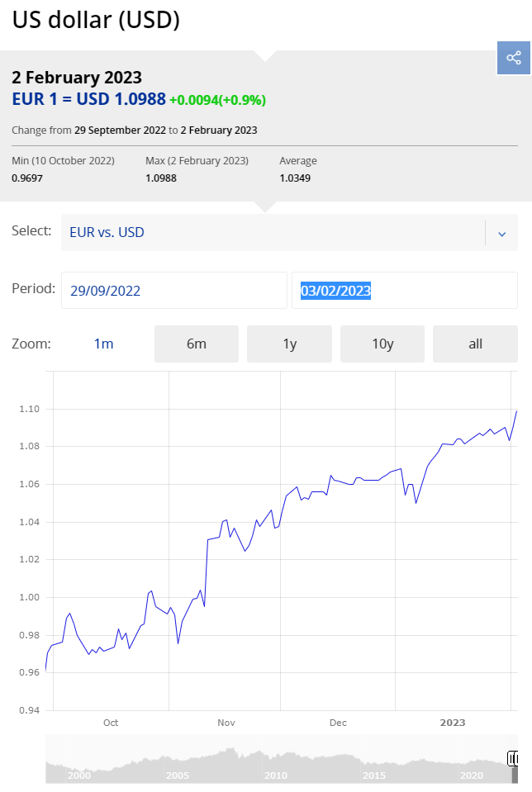Click the 2 February 2023 date heading
The height and width of the screenshot is (792, 532).
tap(77, 78)
